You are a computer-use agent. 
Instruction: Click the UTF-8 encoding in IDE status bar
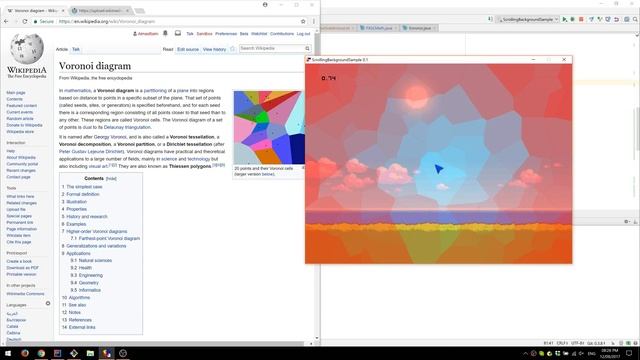[577, 343]
